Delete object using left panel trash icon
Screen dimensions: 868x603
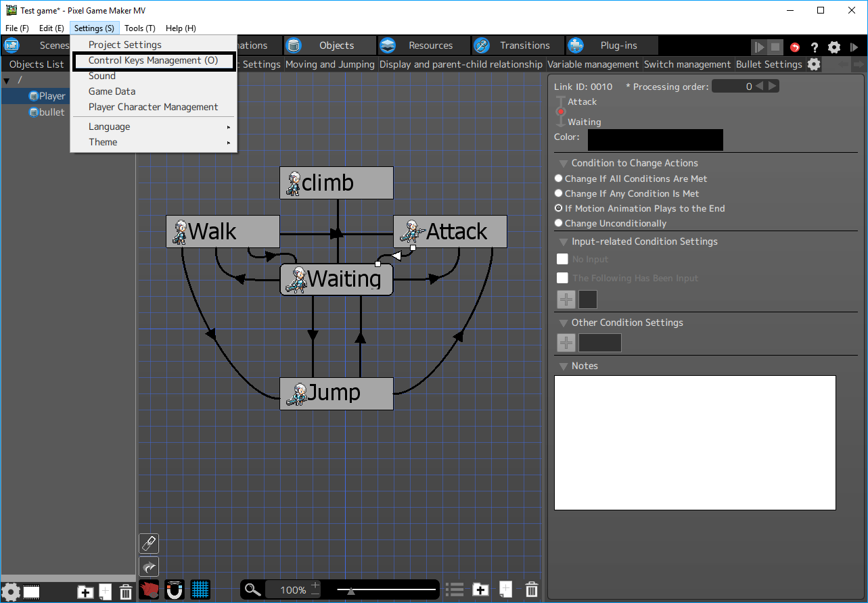click(x=126, y=592)
